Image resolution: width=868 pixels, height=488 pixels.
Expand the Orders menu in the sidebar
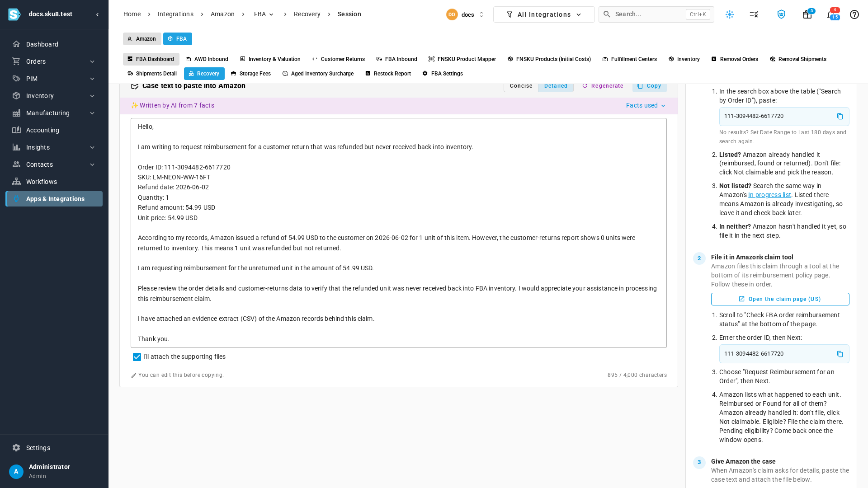(54, 61)
